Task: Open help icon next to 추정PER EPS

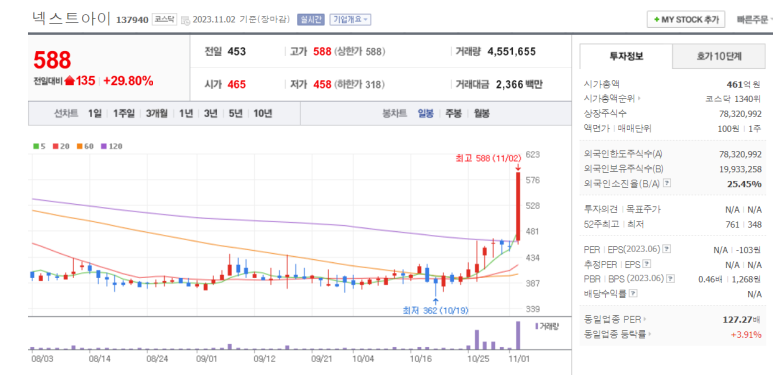Action: [x=647, y=264]
